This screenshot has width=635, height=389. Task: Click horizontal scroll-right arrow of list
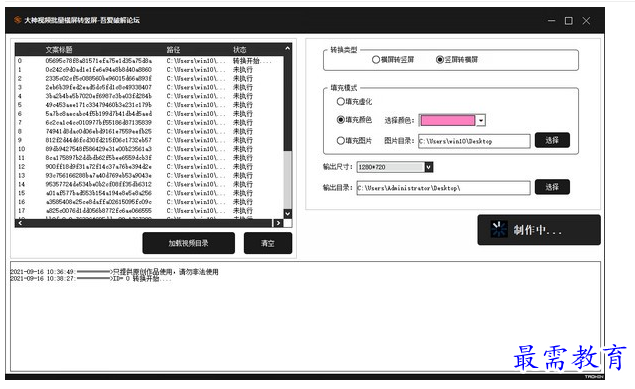pyautogui.click(x=278, y=223)
